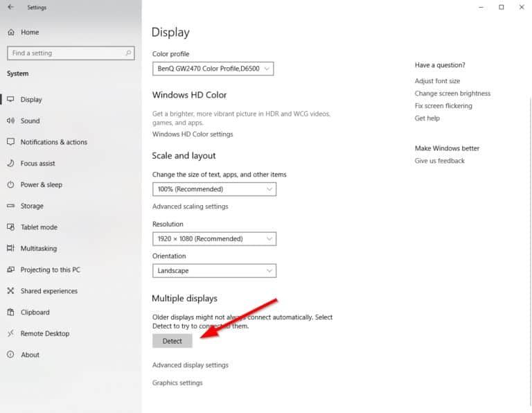This screenshot has height=413, width=532.
Task: Click the Storage drive icon
Action: (x=10, y=206)
